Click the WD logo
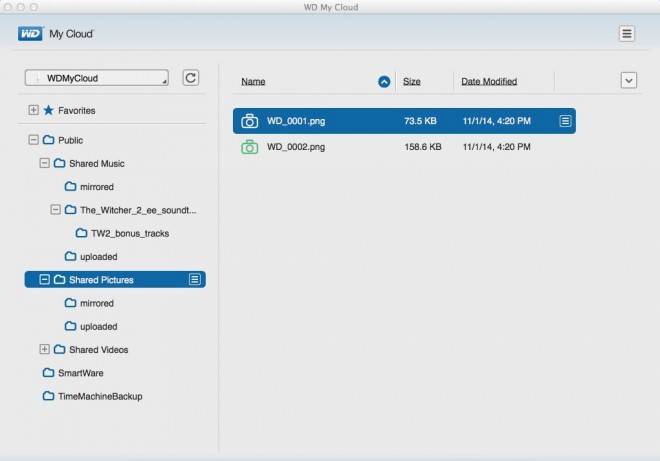The height and width of the screenshot is (461, 660). coord(30,34)
